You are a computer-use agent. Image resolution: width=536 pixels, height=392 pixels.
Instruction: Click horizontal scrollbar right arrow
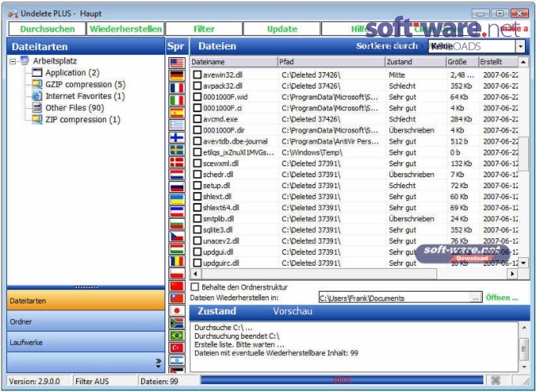pos(512,274)
